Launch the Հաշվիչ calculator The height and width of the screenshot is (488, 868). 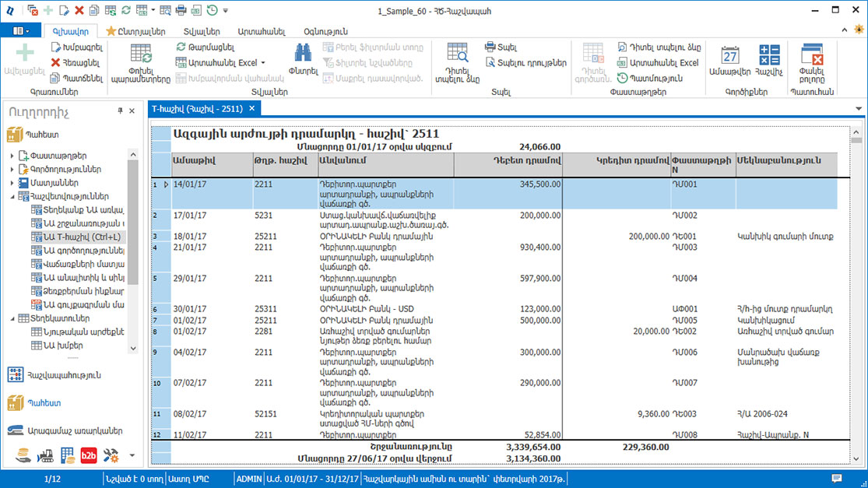(x=769, y=58)
